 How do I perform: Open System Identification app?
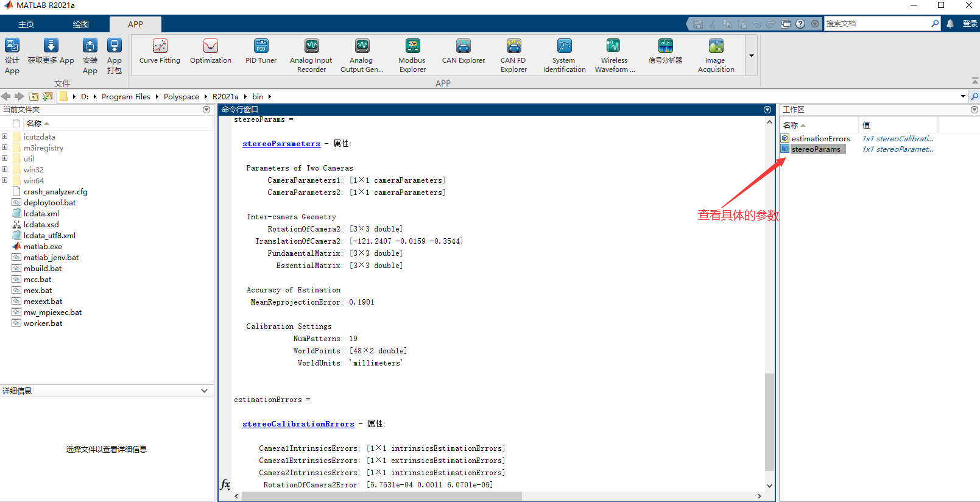[x=565, y=56]
